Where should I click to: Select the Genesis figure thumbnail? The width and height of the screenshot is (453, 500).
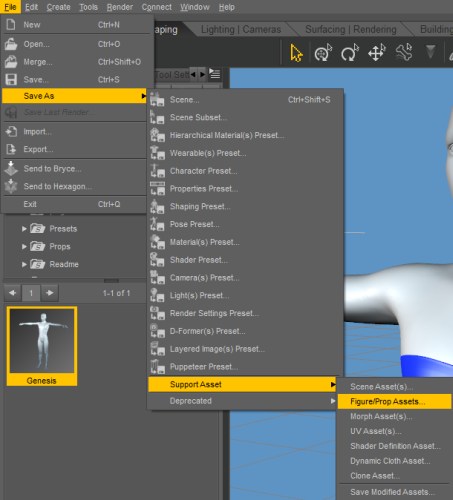[42, 346]
